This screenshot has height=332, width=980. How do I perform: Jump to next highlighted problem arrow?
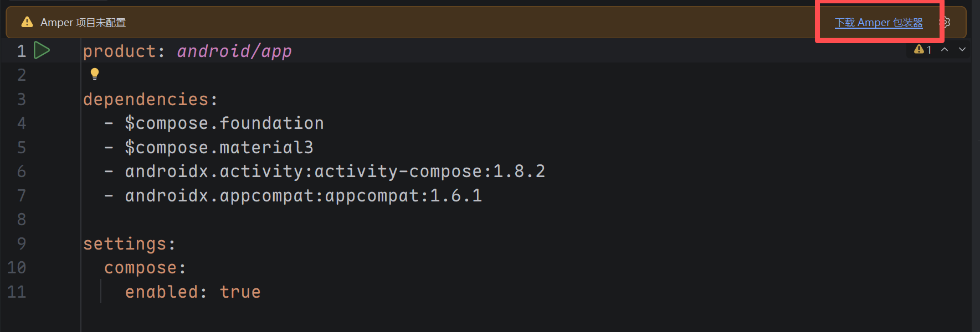click(962, 50)
